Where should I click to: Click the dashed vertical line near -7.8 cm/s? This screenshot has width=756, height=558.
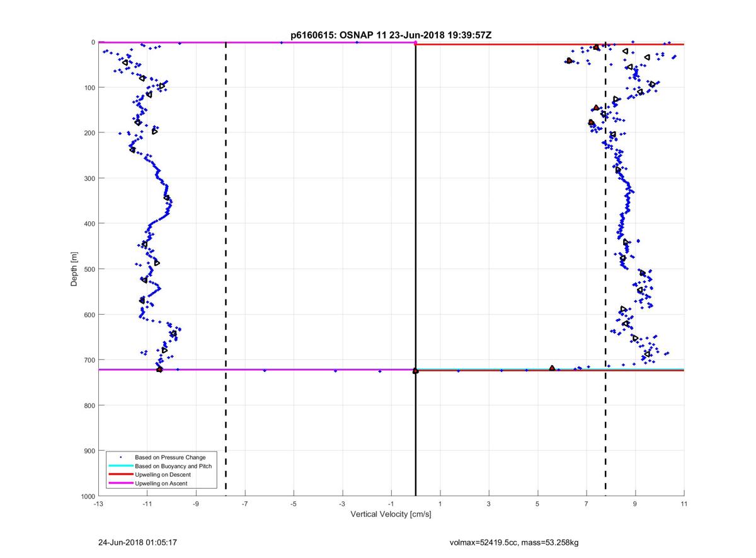226,269
